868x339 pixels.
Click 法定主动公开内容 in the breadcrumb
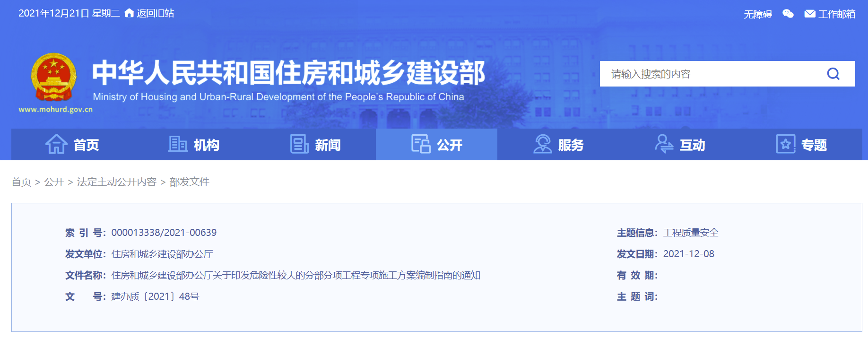pyautogui.click(x=116, y=182)
